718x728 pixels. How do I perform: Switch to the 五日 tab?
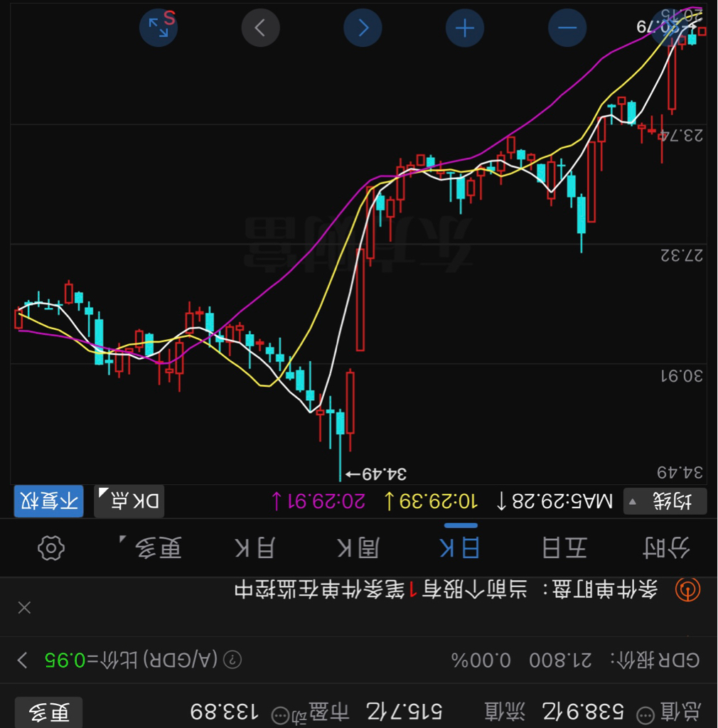[x=565, y=548]
